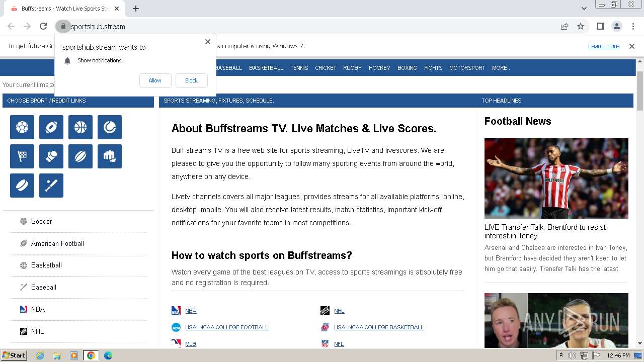Open the tennis ball icon tile
Viewport: 644px width, 362px height.
[x=110, y=127]
